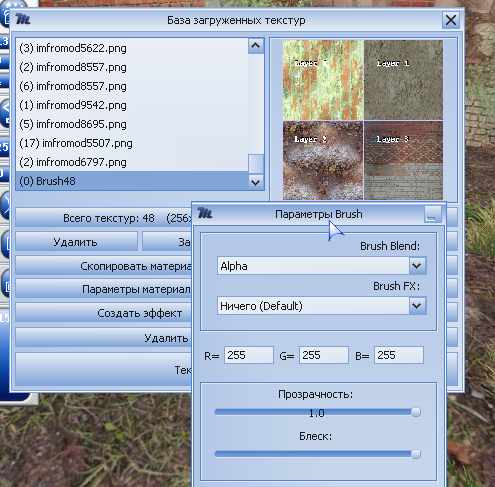The width and height of the screenshot is (495, 487).
Task: Click the Прозрачность slider handle
Action: [416, 412]
